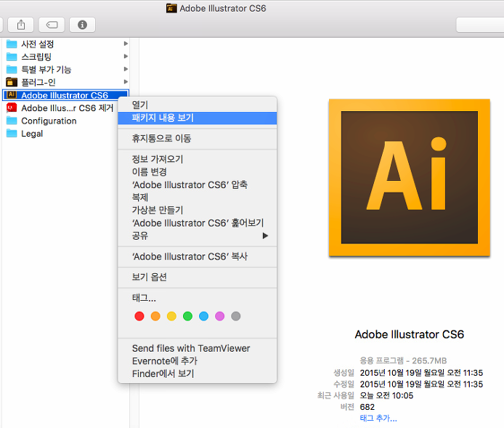Choose 패키지 내용 보기 from context menu
504x428 pixels.
point(163,118)
